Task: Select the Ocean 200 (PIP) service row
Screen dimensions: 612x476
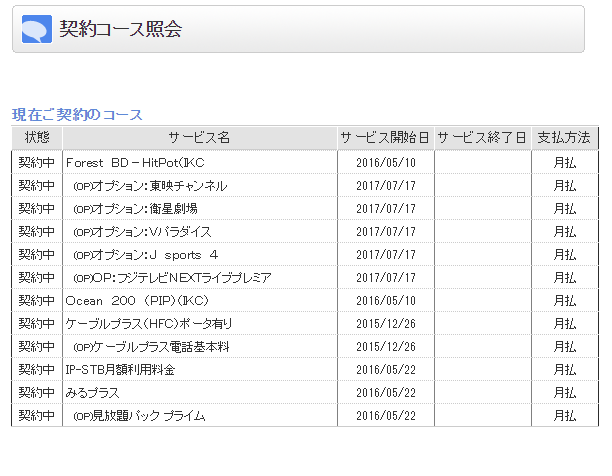Action: click(x=137, y=300)
